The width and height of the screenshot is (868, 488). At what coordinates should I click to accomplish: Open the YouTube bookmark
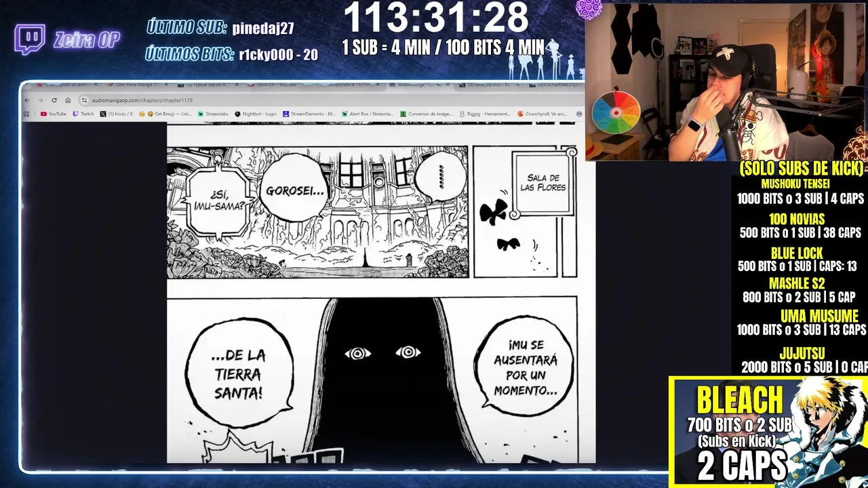coord(54,114)
